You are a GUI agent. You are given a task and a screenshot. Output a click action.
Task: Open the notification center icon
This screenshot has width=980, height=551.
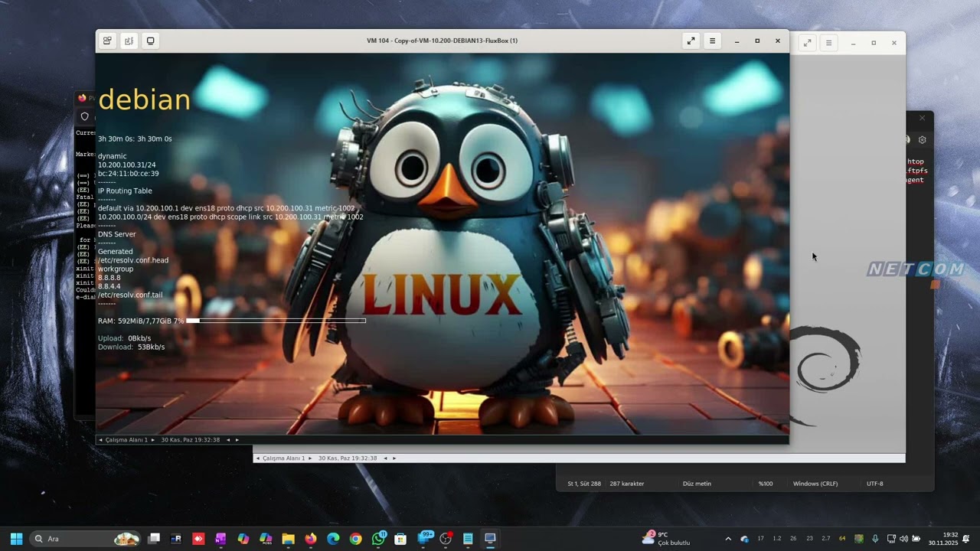966,539
